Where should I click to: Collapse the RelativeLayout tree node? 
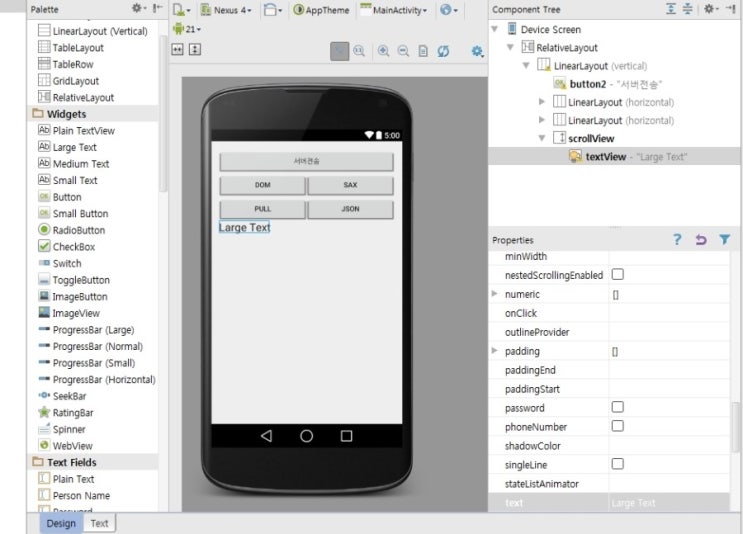pos(510,47)
